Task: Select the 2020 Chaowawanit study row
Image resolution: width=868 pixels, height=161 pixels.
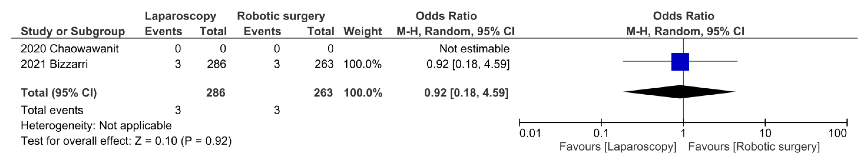Action: tap(70, 49)
